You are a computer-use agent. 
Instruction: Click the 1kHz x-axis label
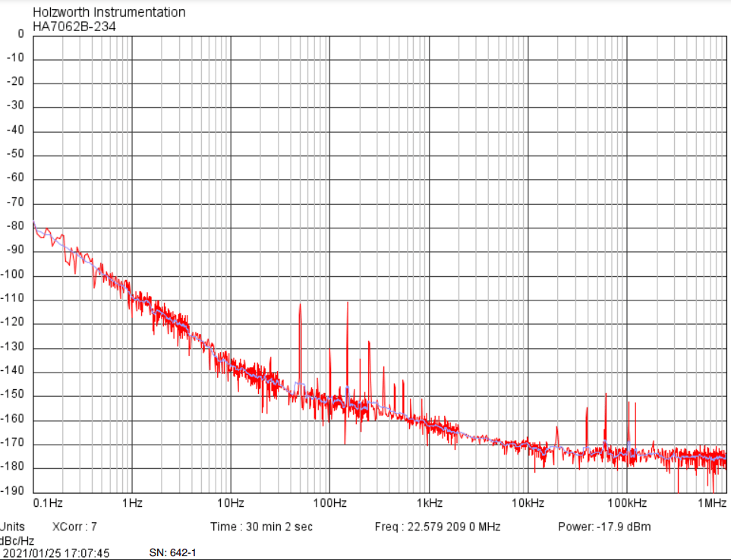(430, 503)
